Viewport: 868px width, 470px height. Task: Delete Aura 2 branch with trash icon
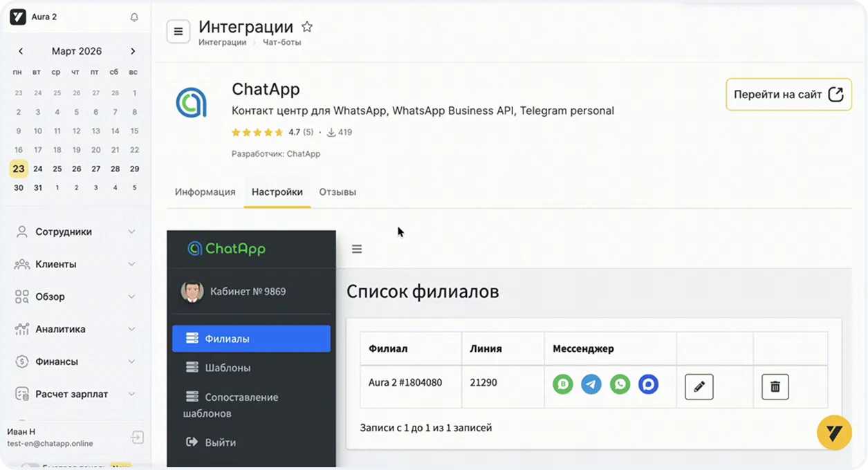click(x=775, y=387)
